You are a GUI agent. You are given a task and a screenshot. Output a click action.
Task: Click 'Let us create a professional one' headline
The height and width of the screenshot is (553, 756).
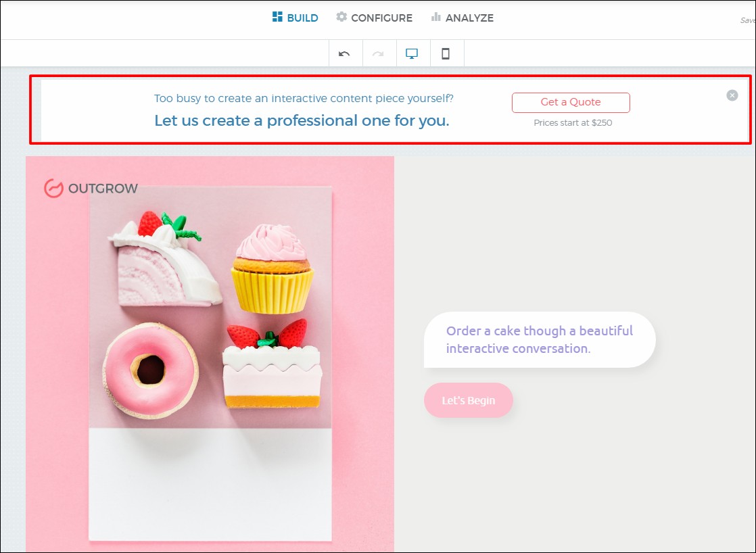pyautogui.click(x=302, y=121)
